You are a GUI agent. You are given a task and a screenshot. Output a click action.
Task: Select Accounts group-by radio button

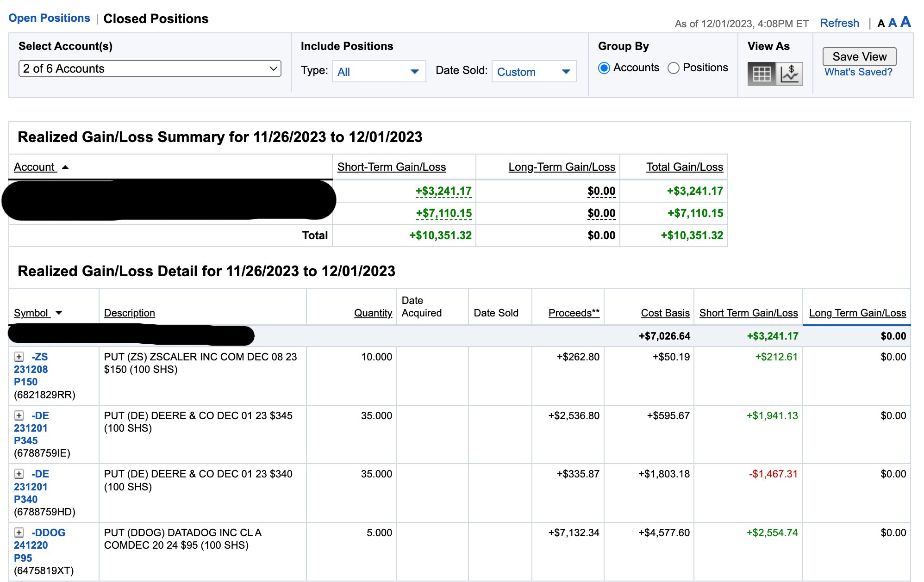pos(604,68)
